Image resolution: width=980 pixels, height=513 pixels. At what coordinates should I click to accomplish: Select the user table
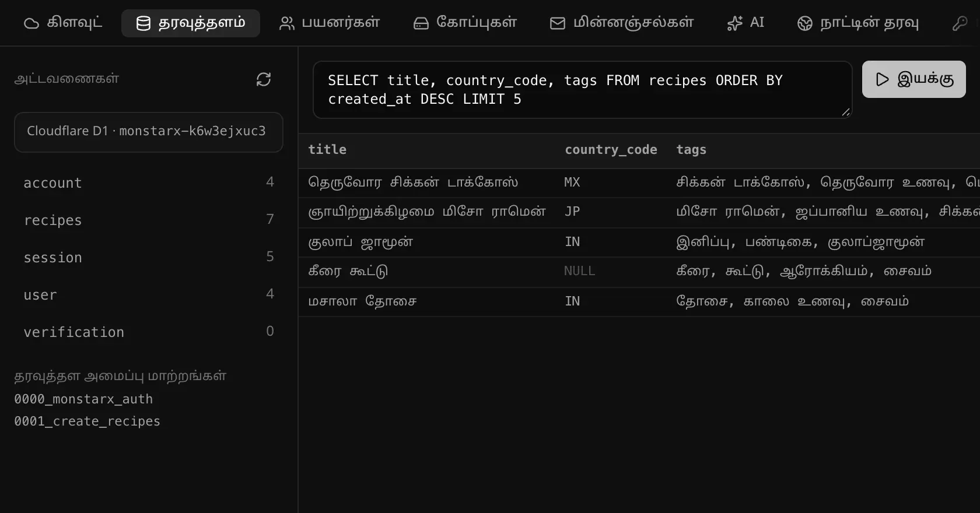coord(149,294)
